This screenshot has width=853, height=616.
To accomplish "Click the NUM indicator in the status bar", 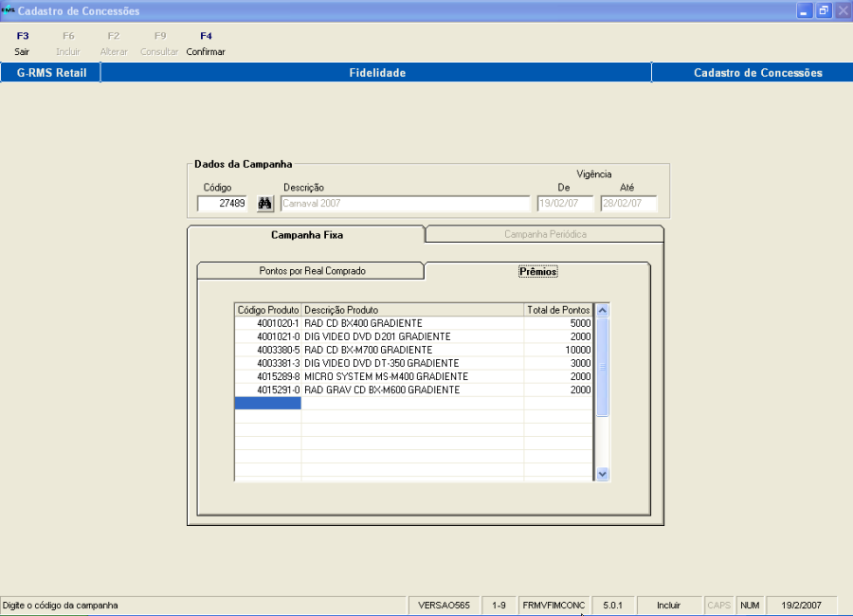I will pyautogui.click(x=750, y=606).
